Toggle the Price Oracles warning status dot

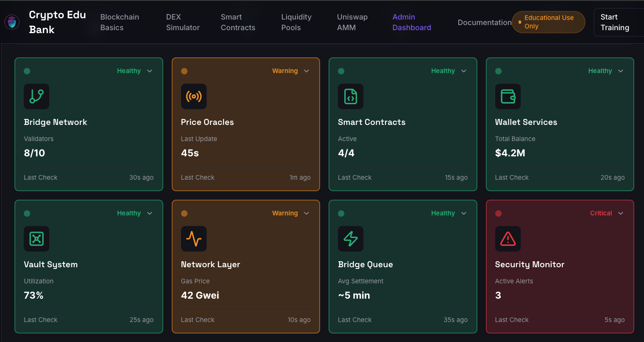(x=184, y=71)
